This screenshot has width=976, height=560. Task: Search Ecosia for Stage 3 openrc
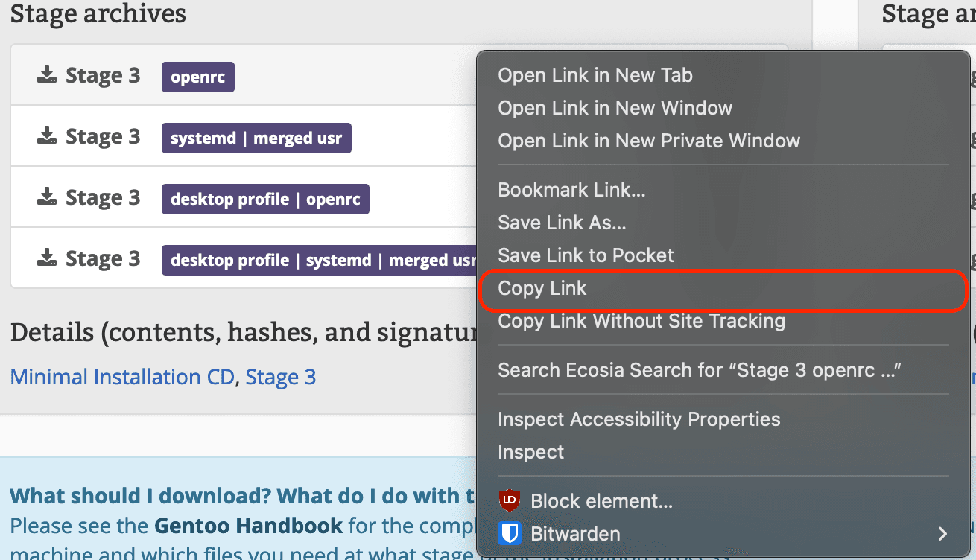pyautogui.click(x=699, y=370)
